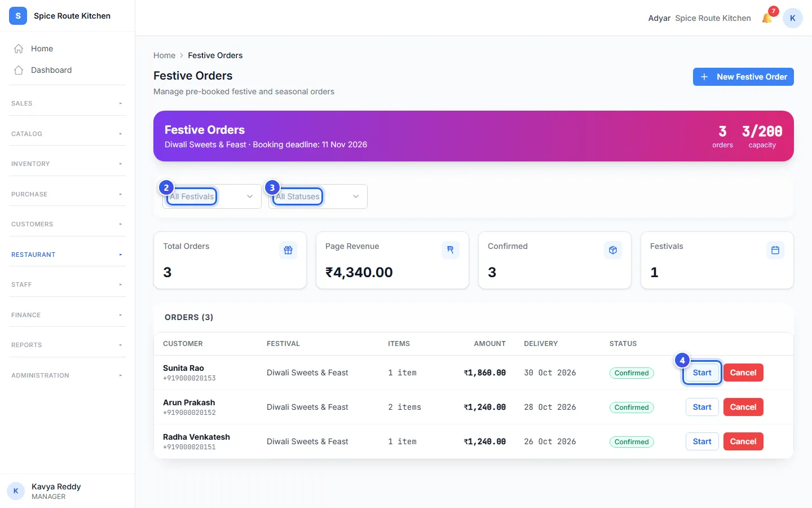Image resolution: width=812 pixels, height=508 pixels.
Task: Open the Reports sidebar menu
Action: 68,345
